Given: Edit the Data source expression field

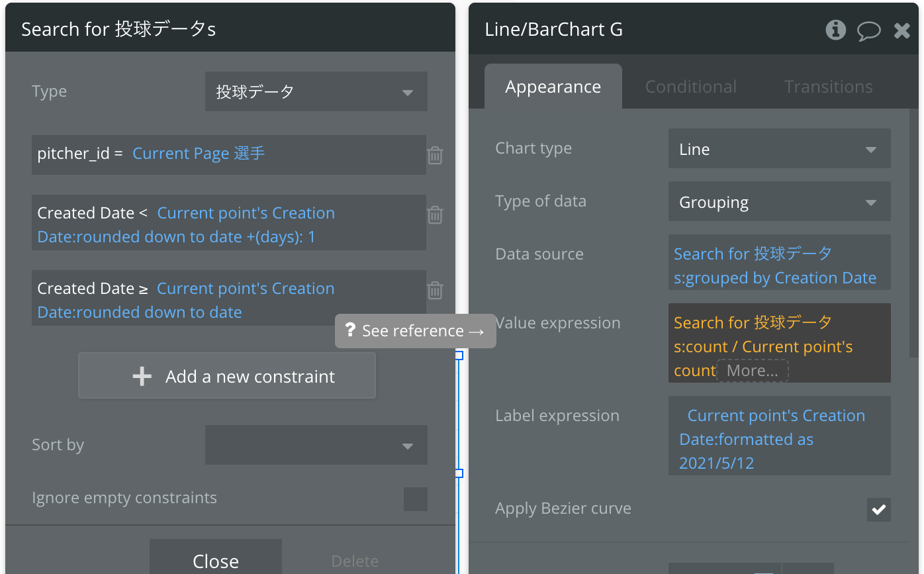Looking at the screenshot, I should (x=779, y=265).
